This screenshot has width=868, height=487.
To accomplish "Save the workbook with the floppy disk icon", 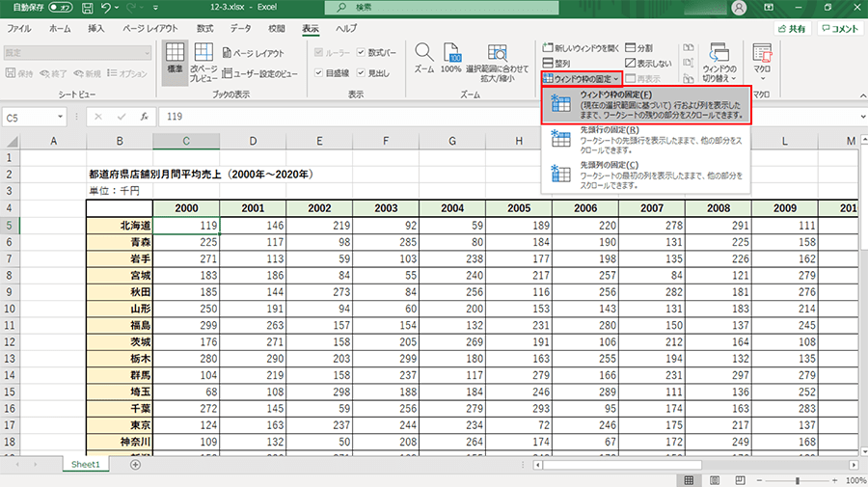I will pyautogui.click(x=87, y=8).
